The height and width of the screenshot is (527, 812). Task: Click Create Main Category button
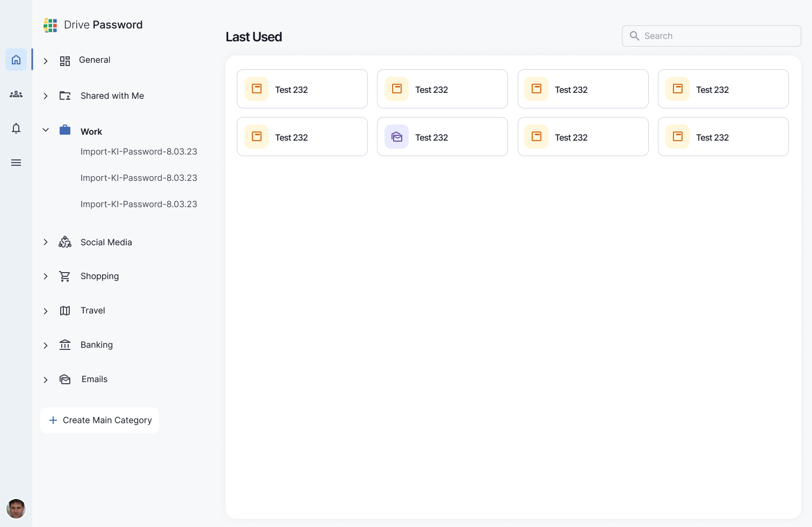pos(100,420)
